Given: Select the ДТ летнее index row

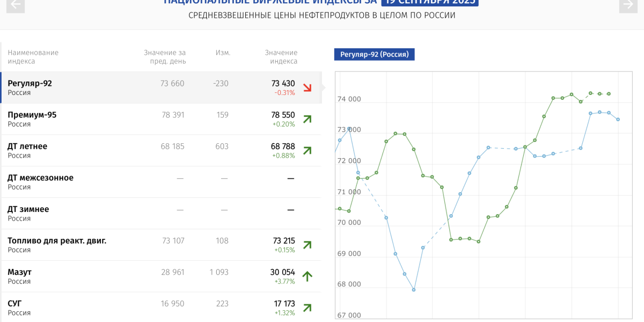Looking at the screenshot, I should pyautogui.click(x=161, y=151).
